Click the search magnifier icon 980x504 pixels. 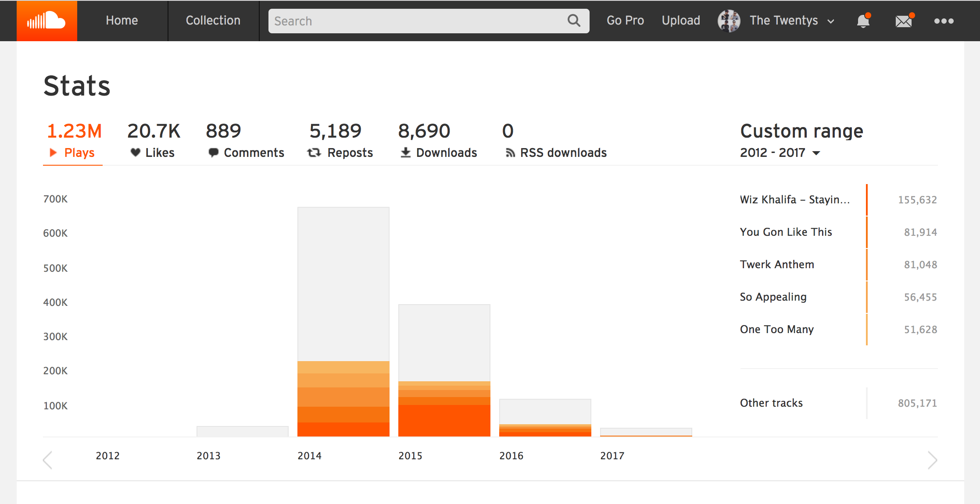pos(574,21)
